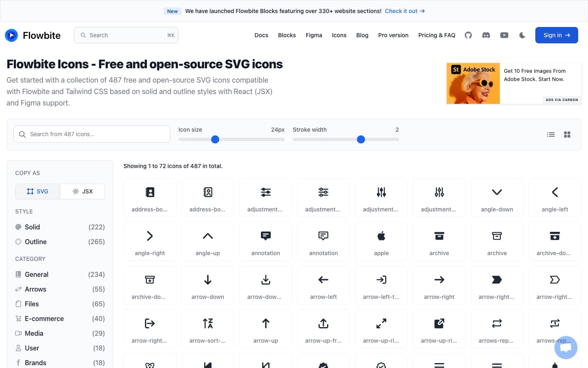
Task: Select the arrow-dow... download tray icon card
Action: pos(266,285)
